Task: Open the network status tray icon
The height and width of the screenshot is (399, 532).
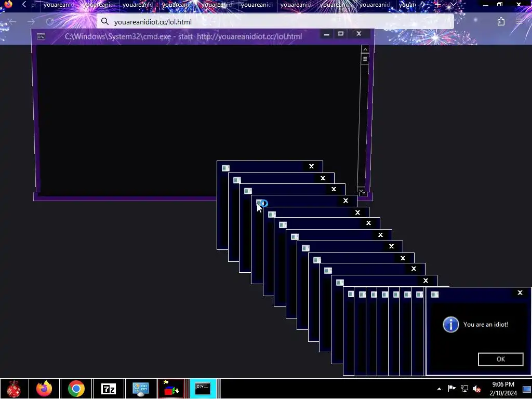Action: (x=464, y=389)
